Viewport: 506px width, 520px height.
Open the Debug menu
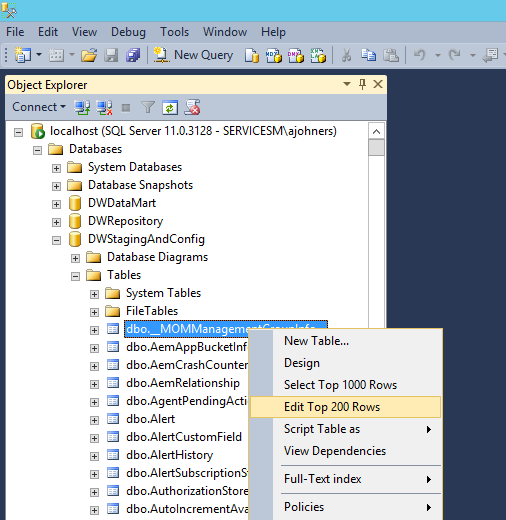(128, 32)
